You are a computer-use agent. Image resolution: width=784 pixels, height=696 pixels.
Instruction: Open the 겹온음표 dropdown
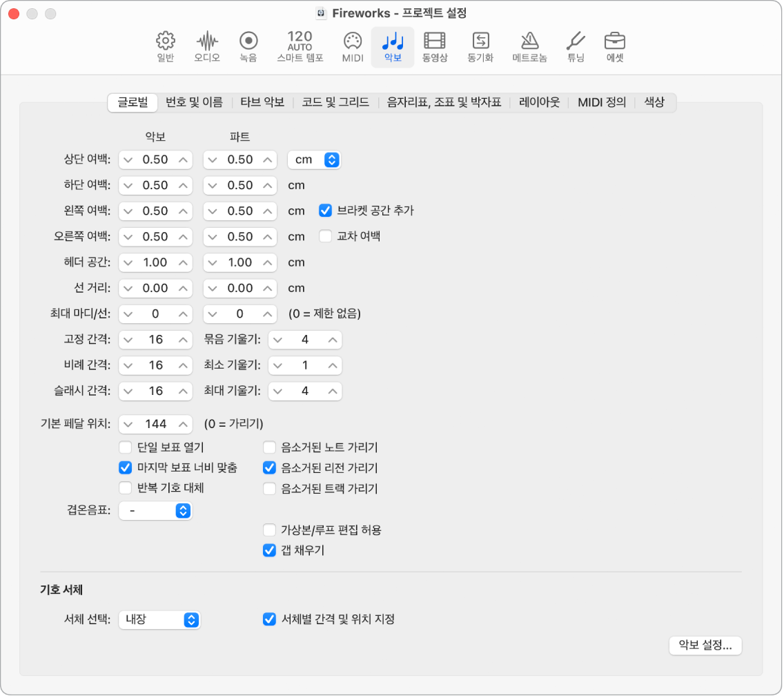tap(155, 511)
